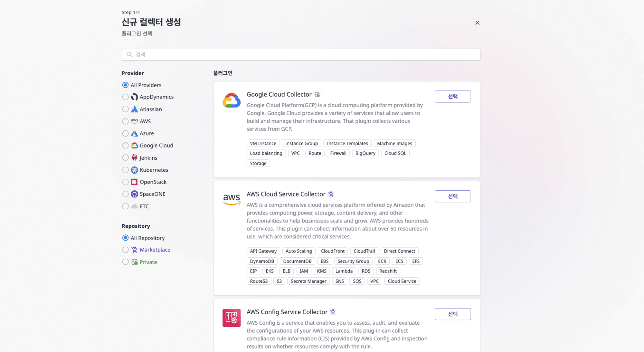Click the OpenStack provider icon
Image resolution: width=644 pixels, height=352 pixels.
tap(134, 182)
